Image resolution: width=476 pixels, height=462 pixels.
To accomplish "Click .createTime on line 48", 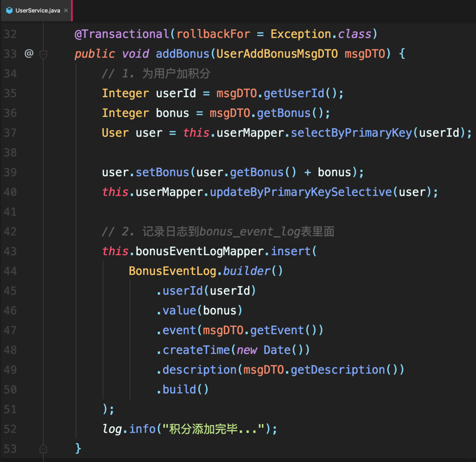I will point(193,350).
